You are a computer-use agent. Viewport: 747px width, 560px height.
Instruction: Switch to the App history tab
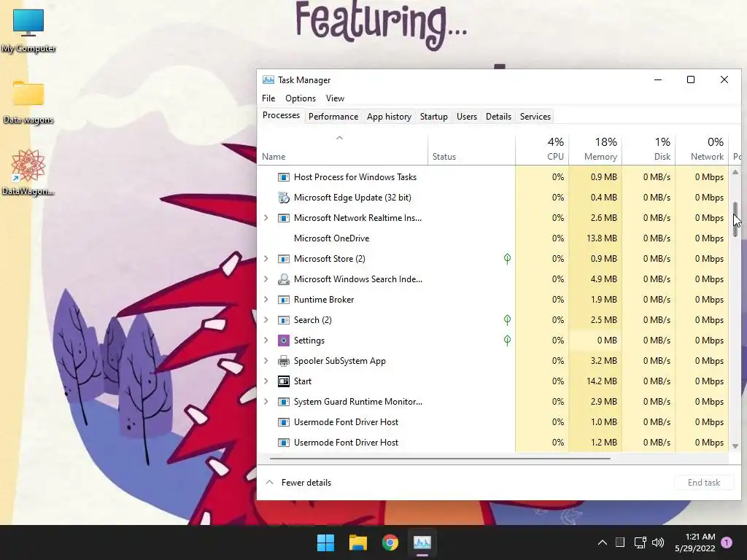coord(390,117)
